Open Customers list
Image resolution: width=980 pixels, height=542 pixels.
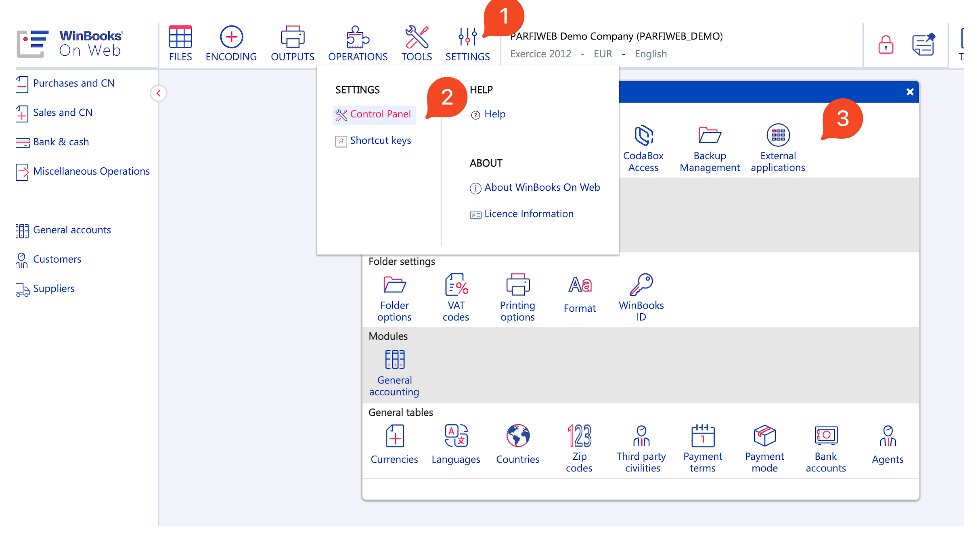point(48,260)
